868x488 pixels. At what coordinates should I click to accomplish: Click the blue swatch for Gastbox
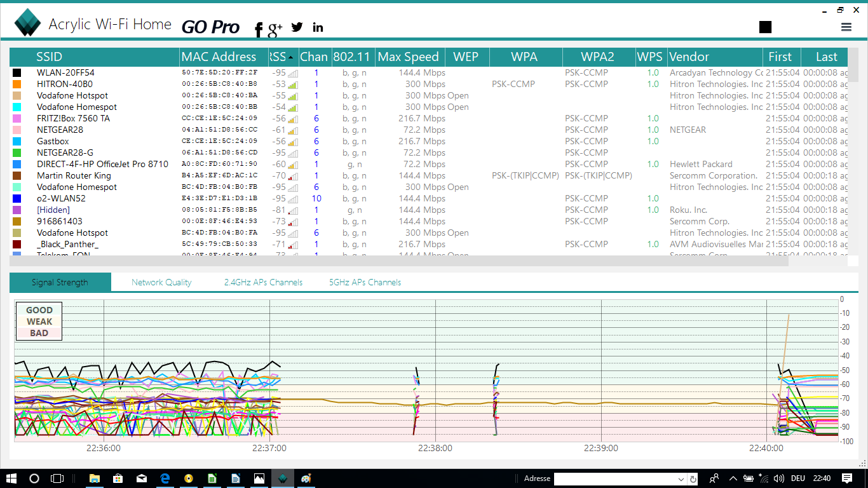pos(17,142)
